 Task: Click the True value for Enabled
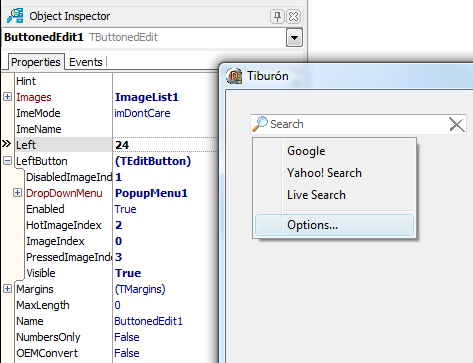click(x=125, y=209)
